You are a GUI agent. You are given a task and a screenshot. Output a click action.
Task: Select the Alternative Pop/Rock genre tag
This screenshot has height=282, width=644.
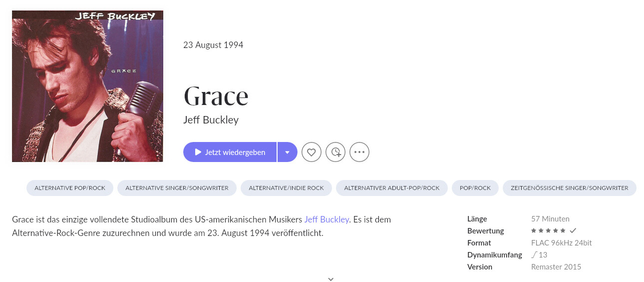(x=70, y=188)
